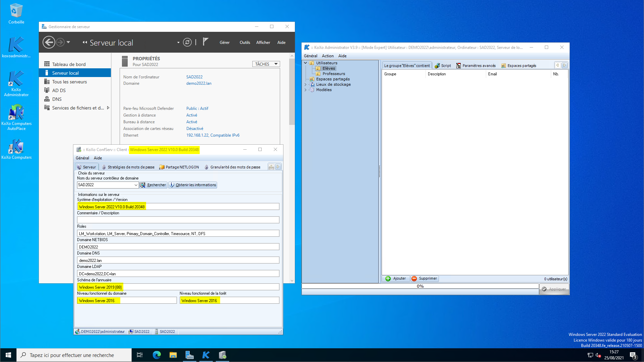Expand the Lieux de stockage node
Screen dimensions: 644x362
tap(305, 84)
